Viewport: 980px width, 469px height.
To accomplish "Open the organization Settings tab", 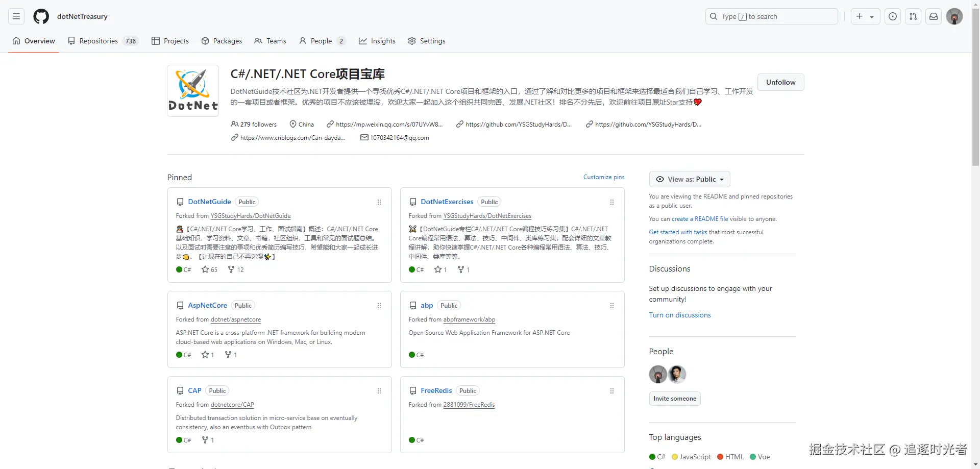I will click(426, 41).
